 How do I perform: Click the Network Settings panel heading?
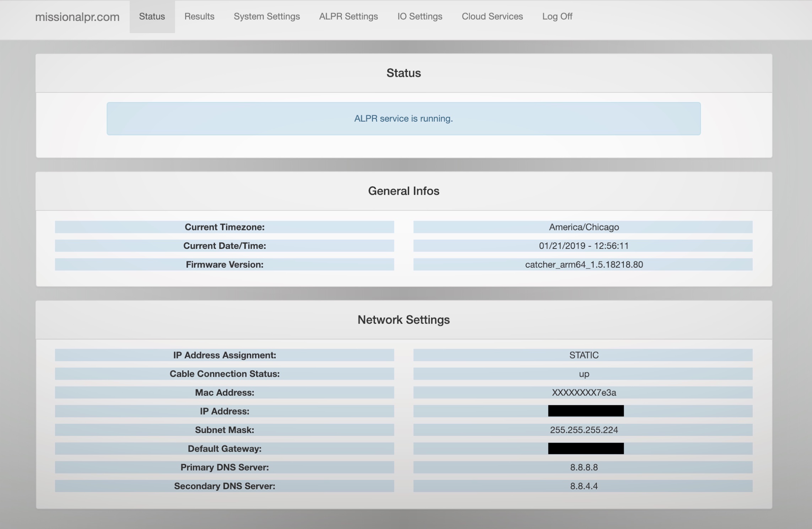[404, 320]
